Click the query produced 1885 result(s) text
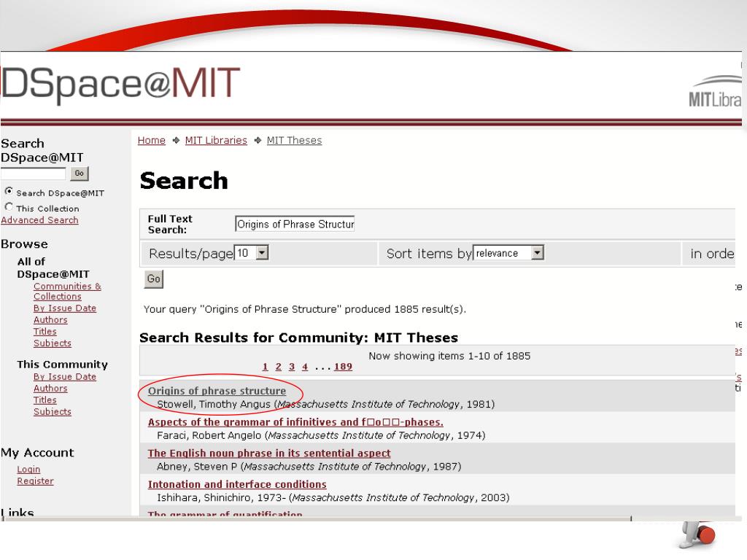Screen dimensions: 747x560 305,309
